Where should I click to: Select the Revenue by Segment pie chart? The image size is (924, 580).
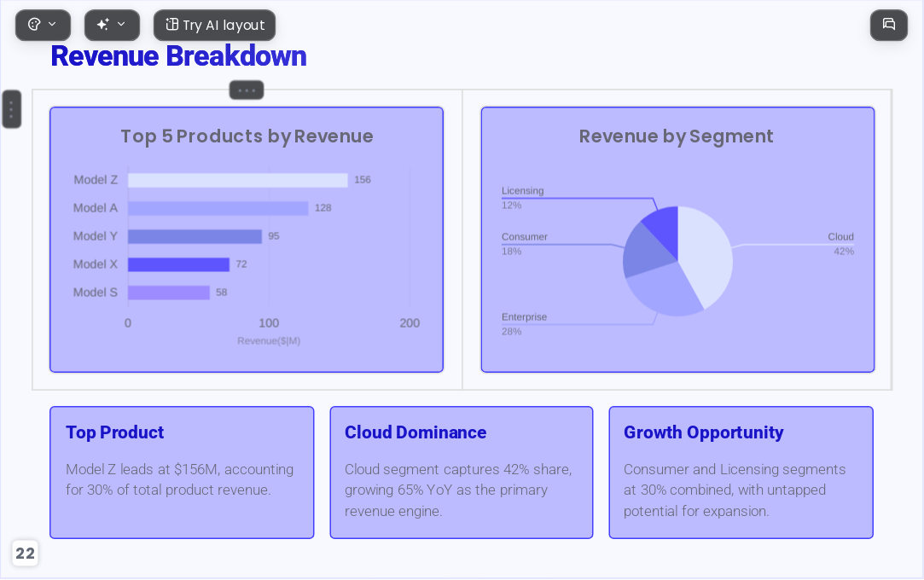click(677, 240)
